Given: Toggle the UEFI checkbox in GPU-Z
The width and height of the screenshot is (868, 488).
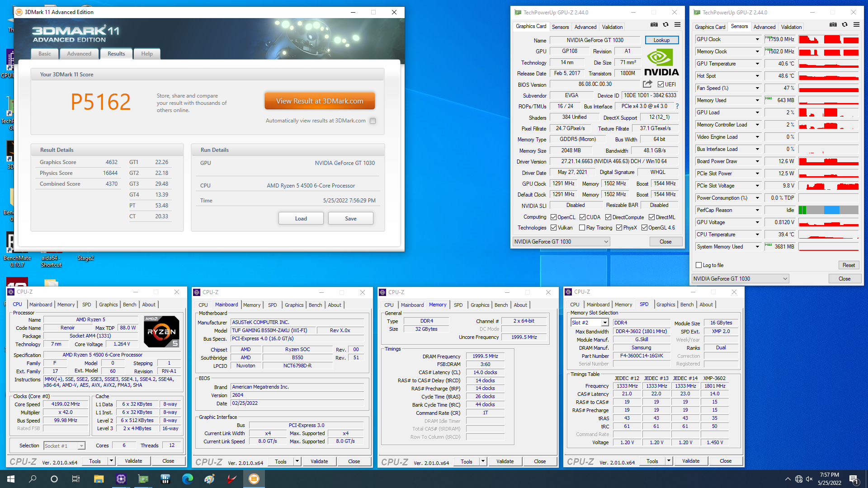Looking at the screenshot, I should (660, 84).
